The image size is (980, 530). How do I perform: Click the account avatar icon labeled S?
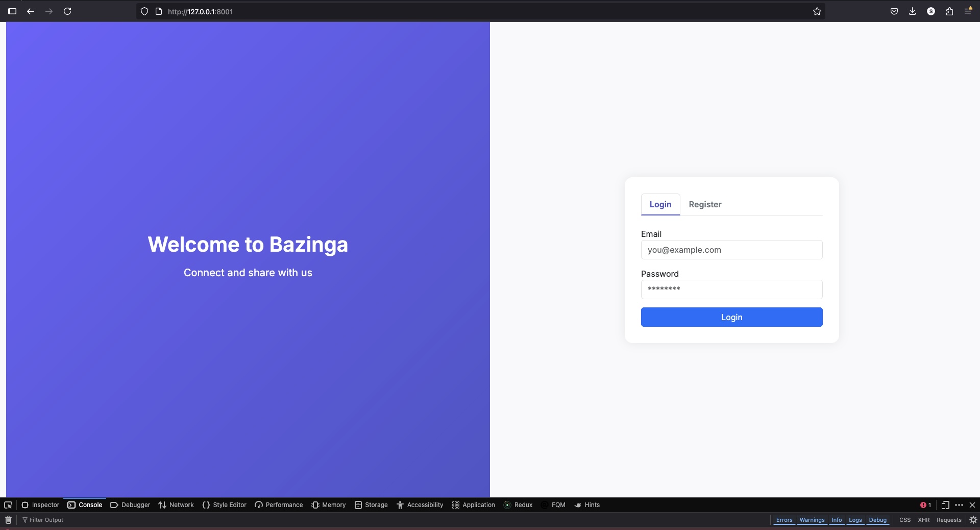931,11
